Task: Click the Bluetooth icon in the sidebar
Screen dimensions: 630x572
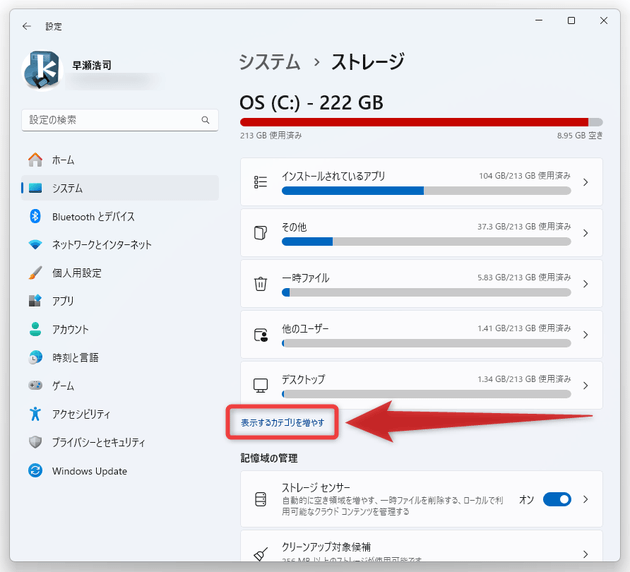Action: click(35, 216)
